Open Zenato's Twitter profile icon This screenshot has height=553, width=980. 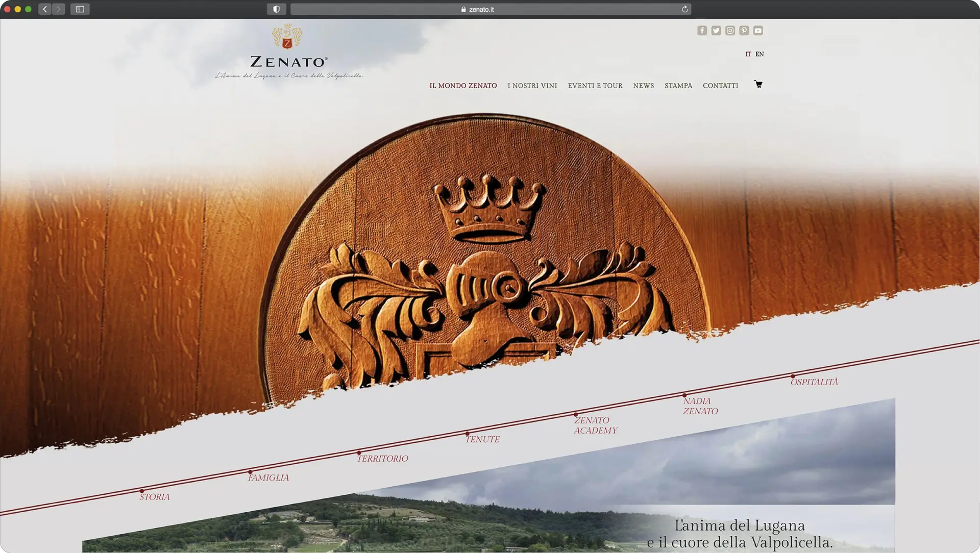tap(716, 31)
